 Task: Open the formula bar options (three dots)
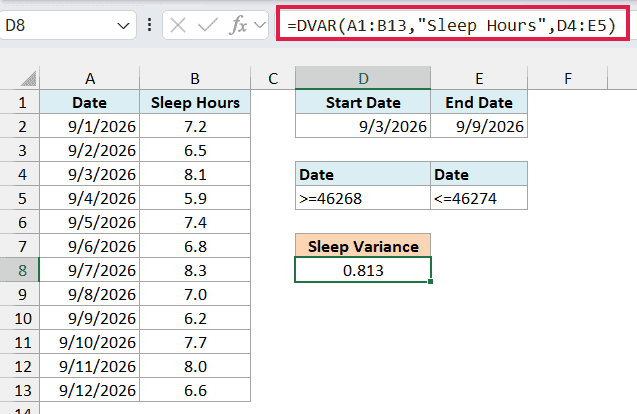[x=150, y=25]
